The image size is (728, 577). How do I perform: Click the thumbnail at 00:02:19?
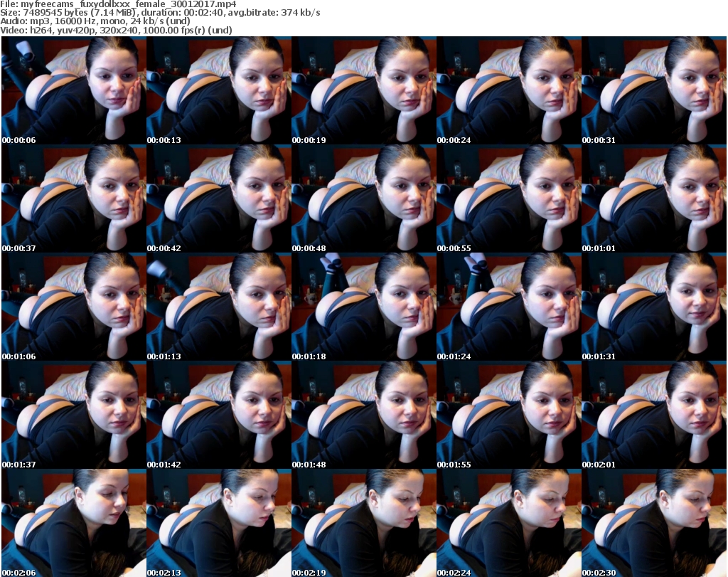(x=363, y=523)
